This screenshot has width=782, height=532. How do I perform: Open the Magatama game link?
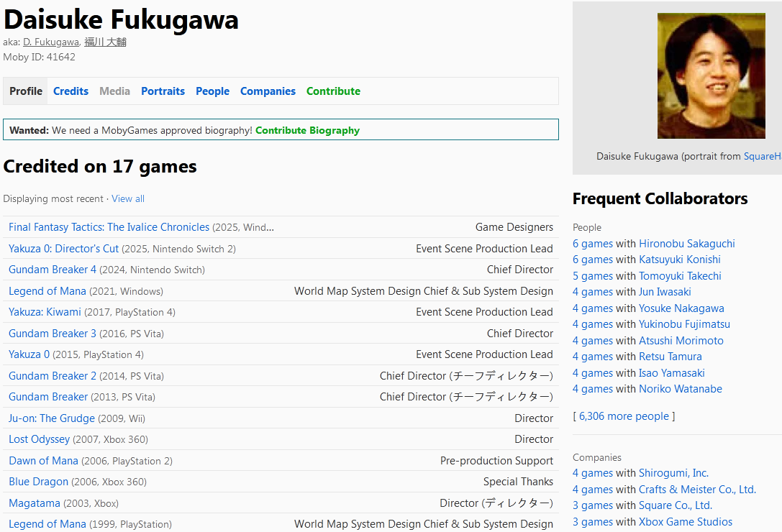click(x=35, y=503)
